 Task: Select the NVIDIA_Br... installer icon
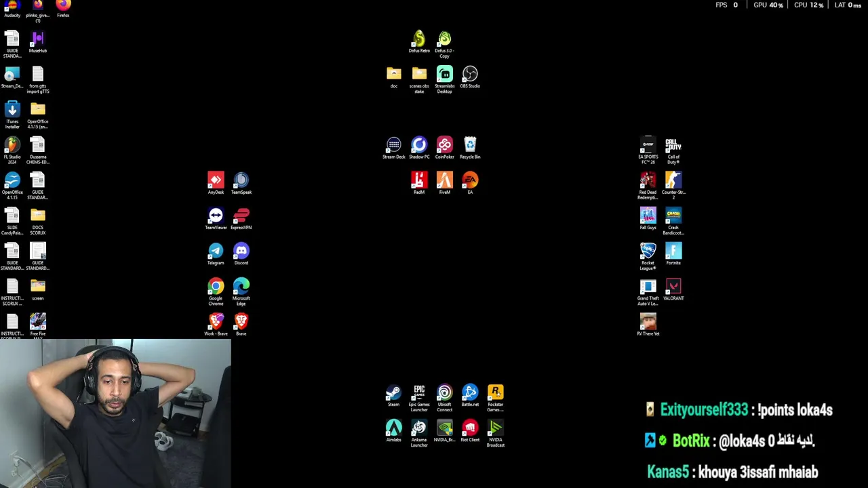[x=445, y=431]
